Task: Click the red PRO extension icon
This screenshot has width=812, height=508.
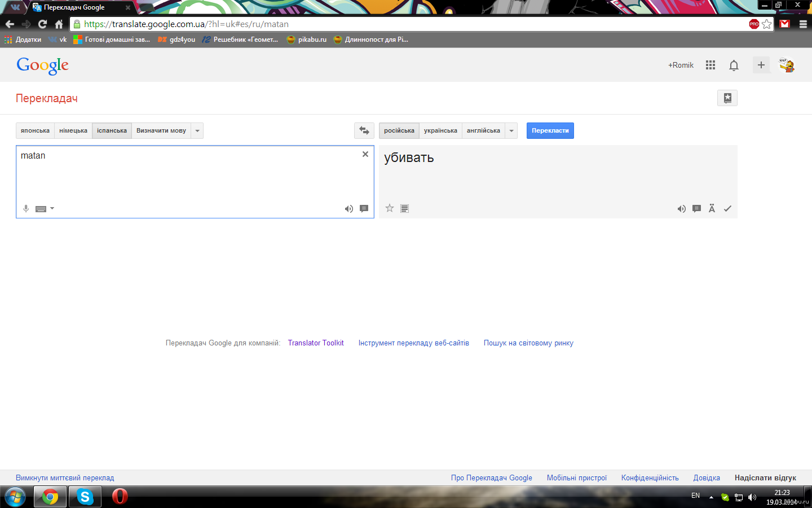Action: 754,24
